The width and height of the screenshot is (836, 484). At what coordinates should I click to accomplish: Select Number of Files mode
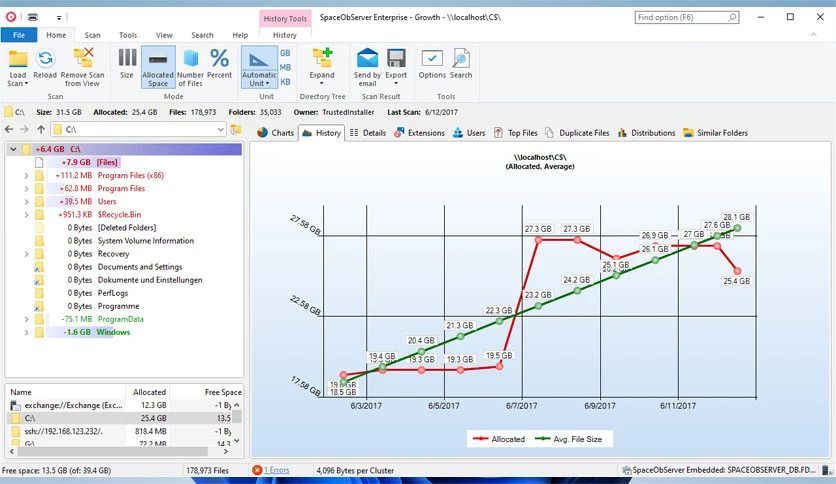coord(190,68)
